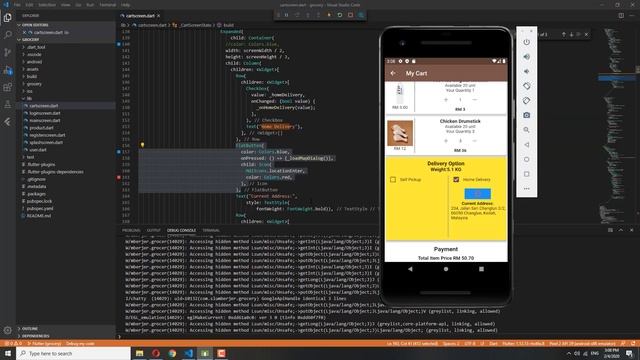
Task: Open the Extensions view
Action: (8, 87)
